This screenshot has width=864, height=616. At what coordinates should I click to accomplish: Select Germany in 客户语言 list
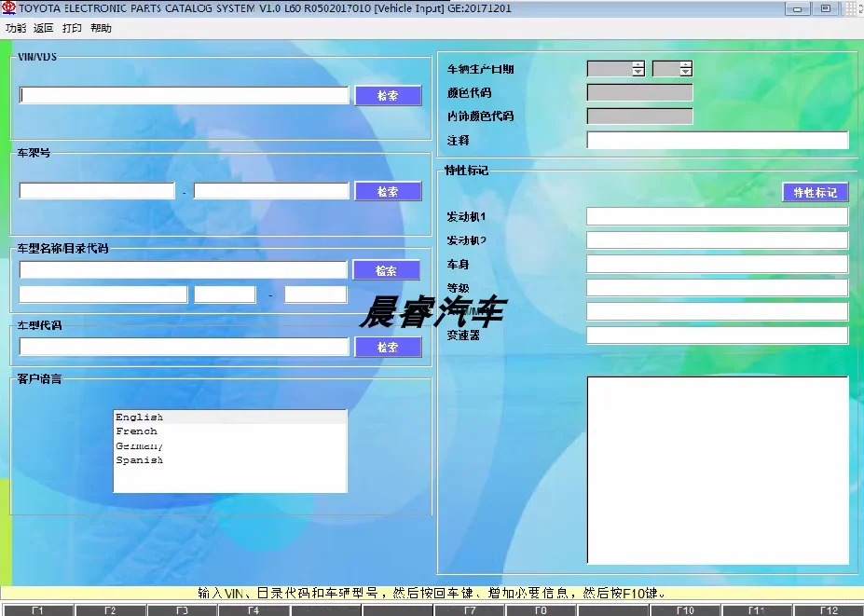click(x=230, y=445)
